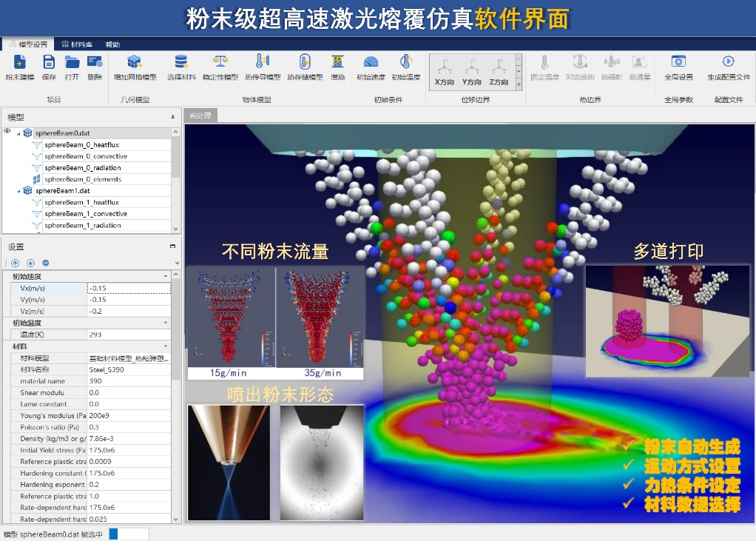Select sphereBeam_1_convective tree item

coord(86,214)
